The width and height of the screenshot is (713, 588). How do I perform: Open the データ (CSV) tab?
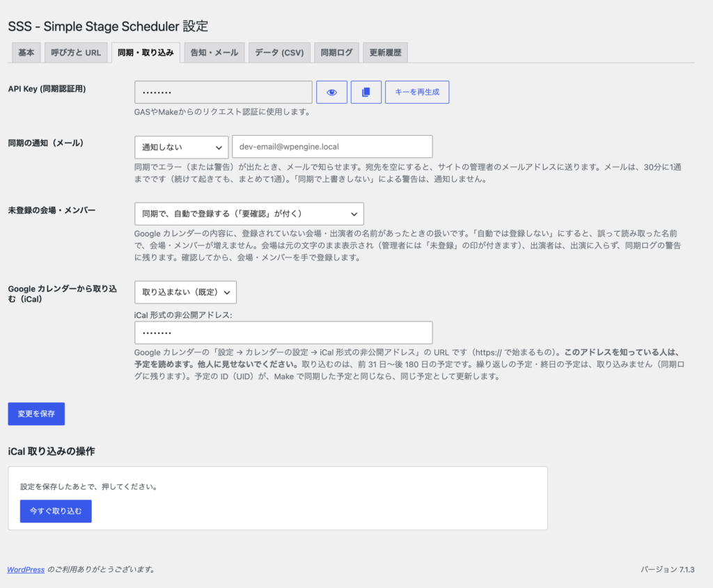tap(279, 53)
